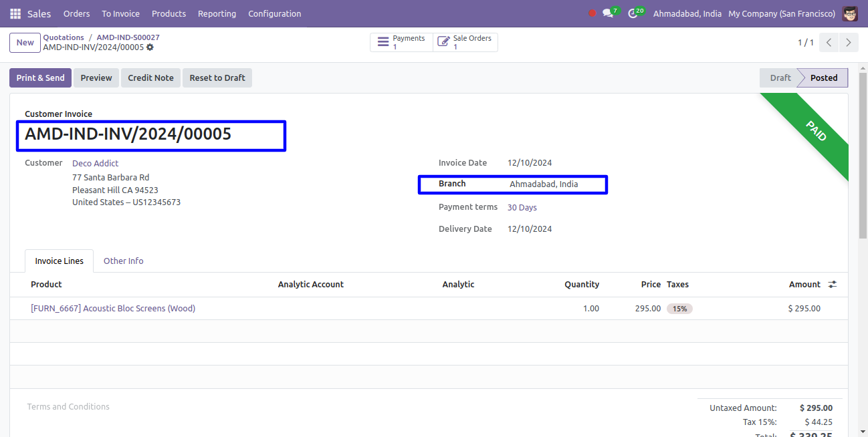Expand the My Company (San Francisco) switcher
The height and width of the screenshot is (437, 868).
point(781,13)
